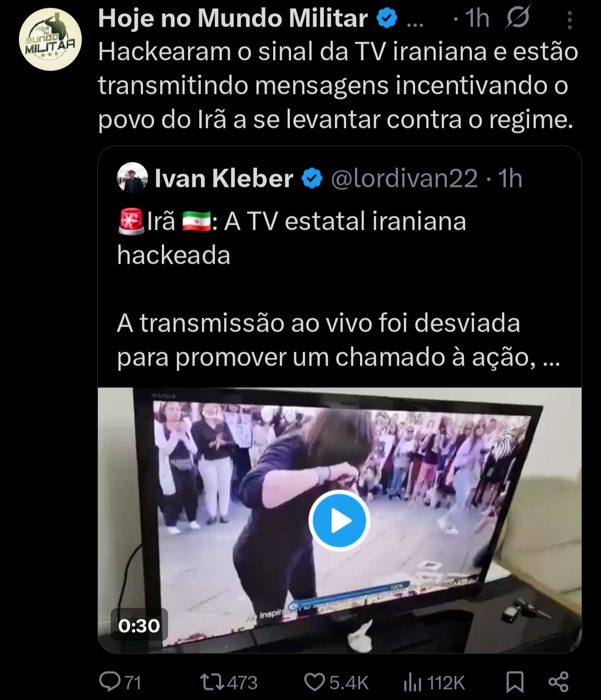Open the share icon
The height and width of the screenshot is (700, 601).
point(558,682)
